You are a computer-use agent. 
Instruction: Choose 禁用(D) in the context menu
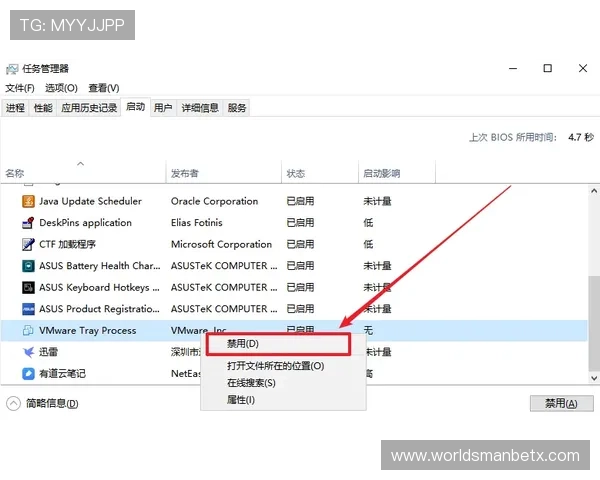click(x=278, y=344)
